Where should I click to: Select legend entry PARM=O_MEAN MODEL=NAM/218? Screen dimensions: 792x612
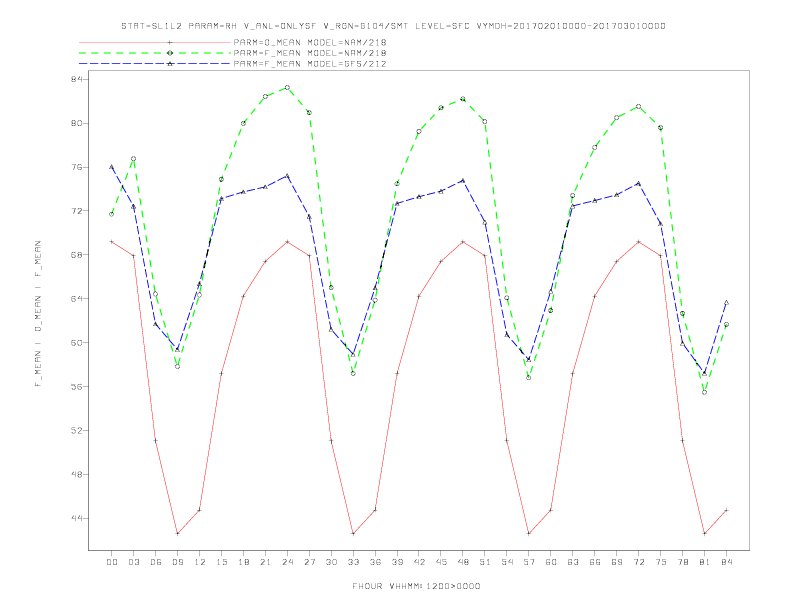point(310,42)
